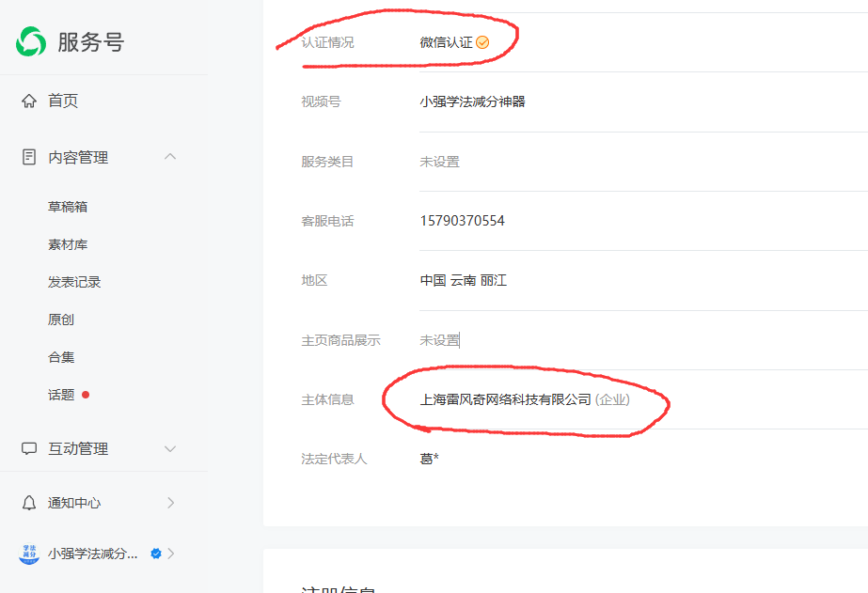Click the 法定代表人 field label
The width and height of the screenshot is (868, 593).
click(335, 459)
